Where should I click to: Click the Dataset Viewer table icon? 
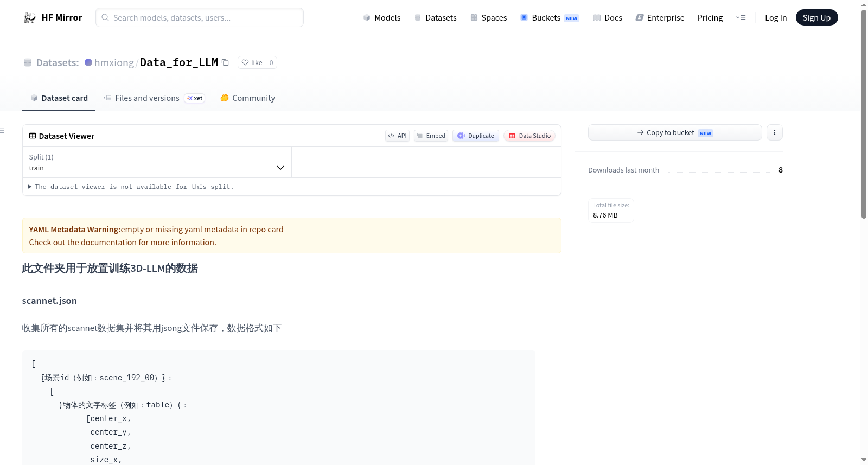click(x=33, y=136)
